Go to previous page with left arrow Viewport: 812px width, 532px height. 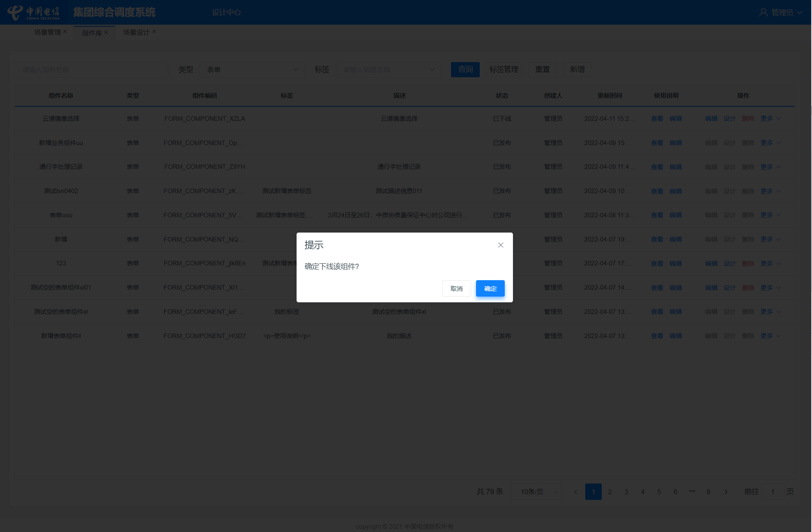coord(575,492)
